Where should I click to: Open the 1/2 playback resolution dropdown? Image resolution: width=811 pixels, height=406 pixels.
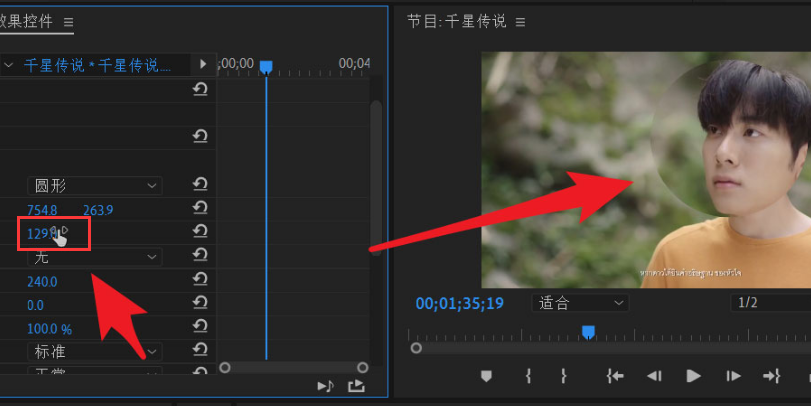[x=770, y=303]
